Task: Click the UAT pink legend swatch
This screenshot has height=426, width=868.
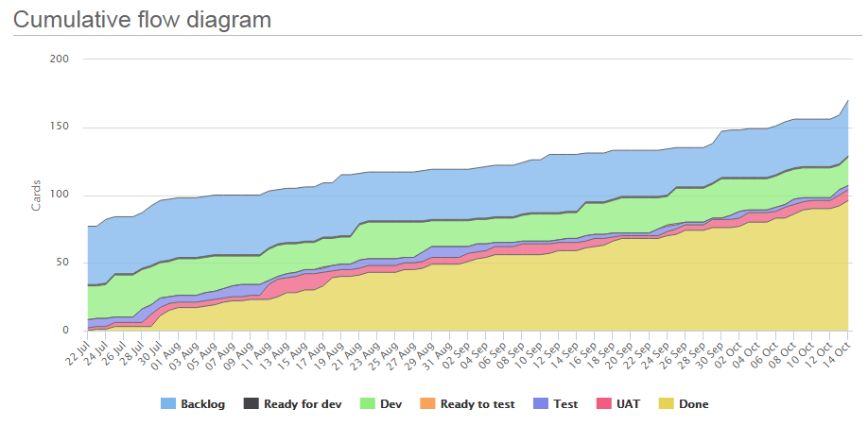Action: coord(603,404)
